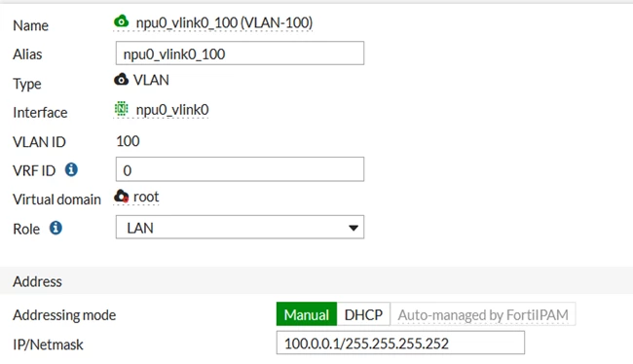The height and width of the screenshot is (364, 633).
Task: Click the VLAN ID value 100
Action: [x=128, y=141]
